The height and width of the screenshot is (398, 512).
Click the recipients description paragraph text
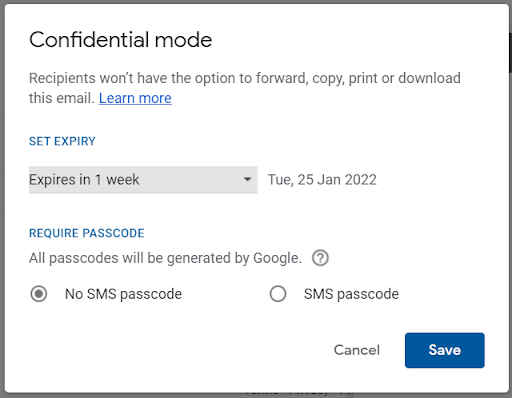point(245,88)
